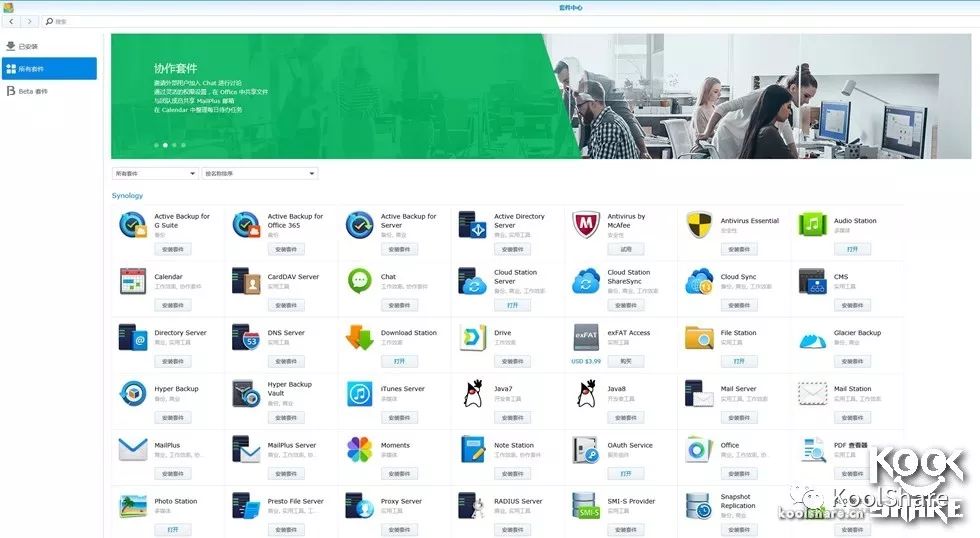This screenshot has width=980, height=538.
Task: Click the collaboration suite banner image
Action: coord(541,96)
